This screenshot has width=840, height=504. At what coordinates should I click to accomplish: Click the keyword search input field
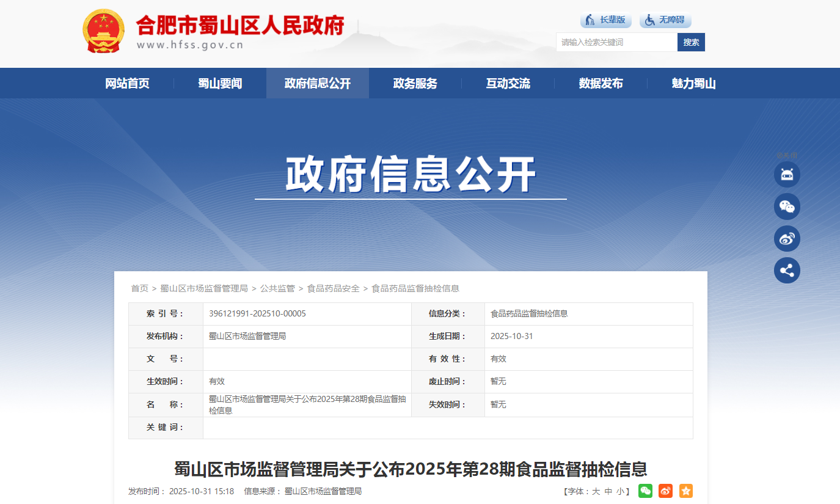pos(616,42)
